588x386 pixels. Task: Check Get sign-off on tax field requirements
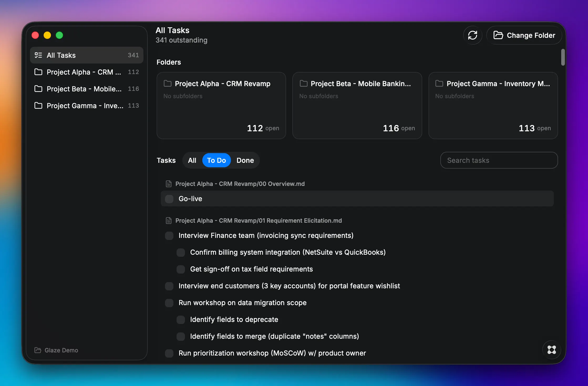[x=181, y=269]
